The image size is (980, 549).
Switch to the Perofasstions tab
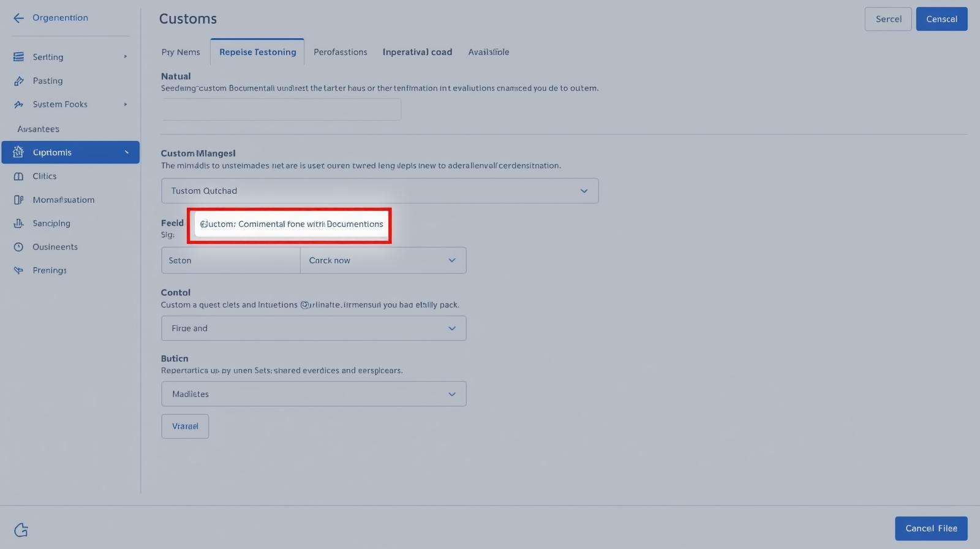(x=340, y=52)
